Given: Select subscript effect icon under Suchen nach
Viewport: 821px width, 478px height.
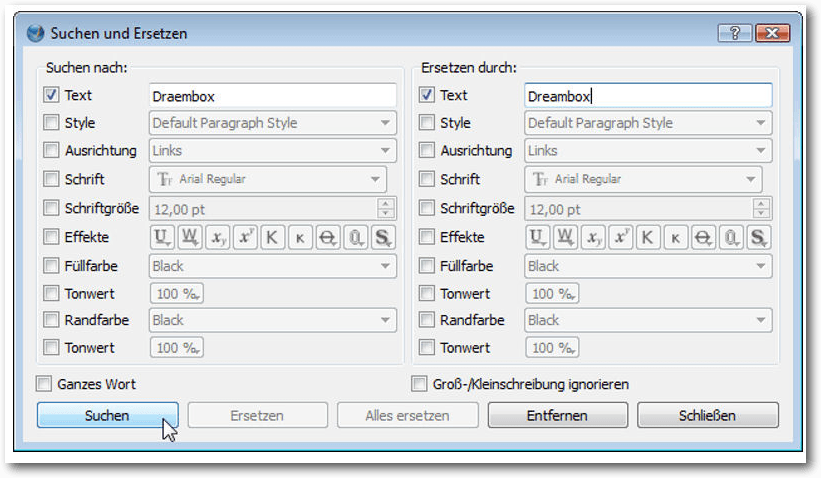Looking at the screenshot, I should click(x=217, y=238).
